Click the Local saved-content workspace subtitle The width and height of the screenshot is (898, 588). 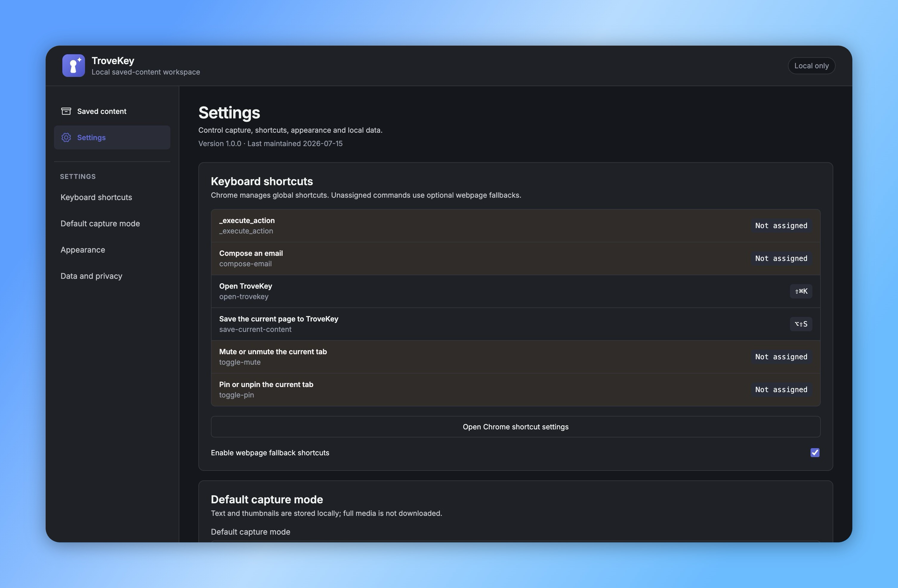[x=146, y=72]
